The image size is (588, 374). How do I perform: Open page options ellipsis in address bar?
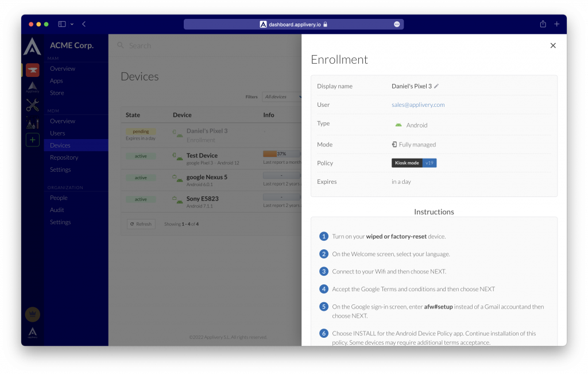tap(397, 24)
